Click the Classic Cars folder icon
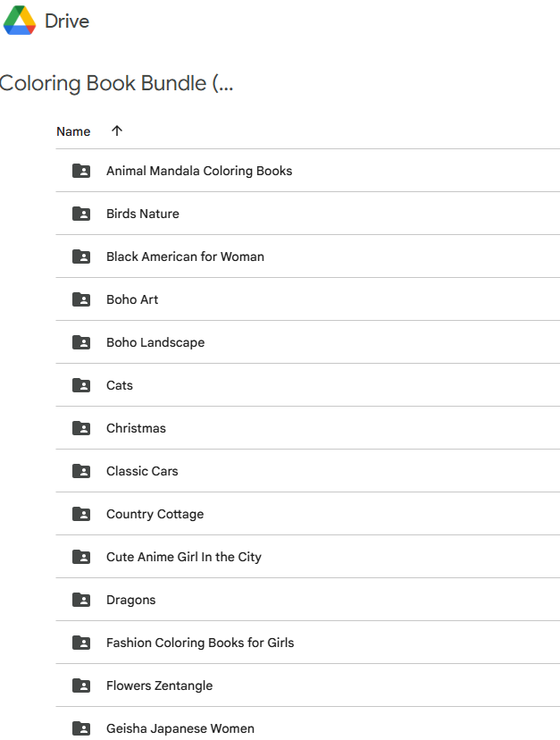The width and height of the screenshot is (560, 740). coord(81,471)
